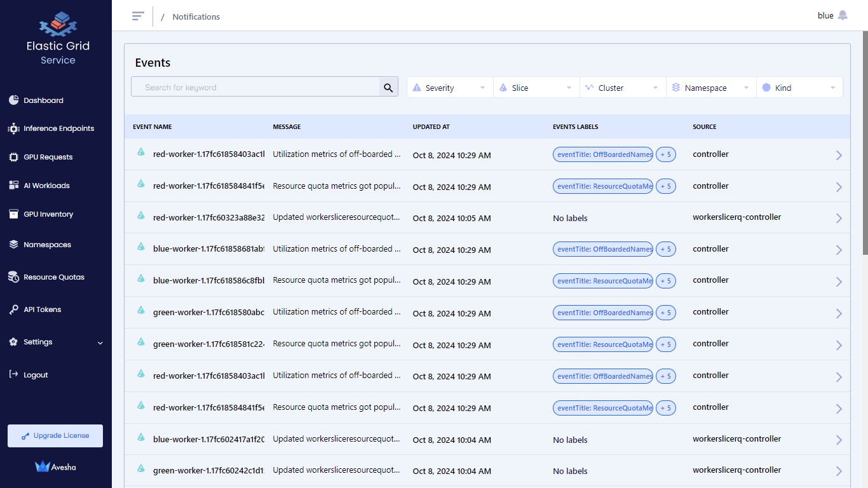View AI Workloads via its sidebar icon

click(x=13, y=185)
